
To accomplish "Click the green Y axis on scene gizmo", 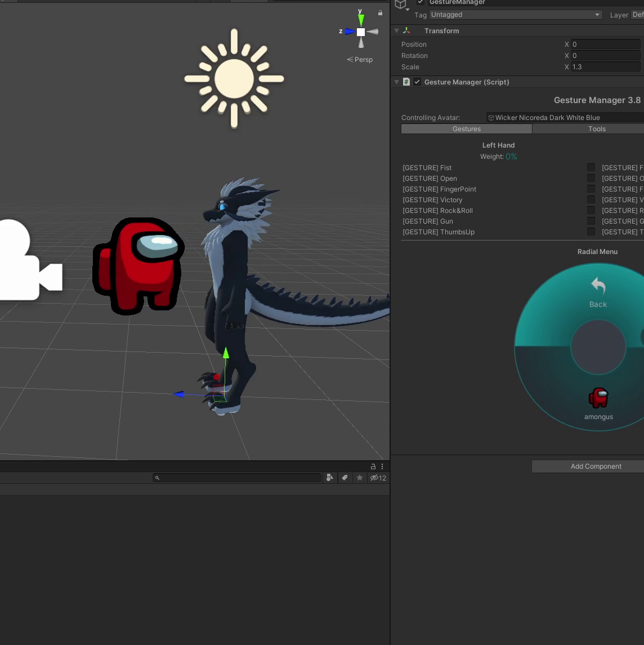I will pyautogui.click(x=361, y=19).
